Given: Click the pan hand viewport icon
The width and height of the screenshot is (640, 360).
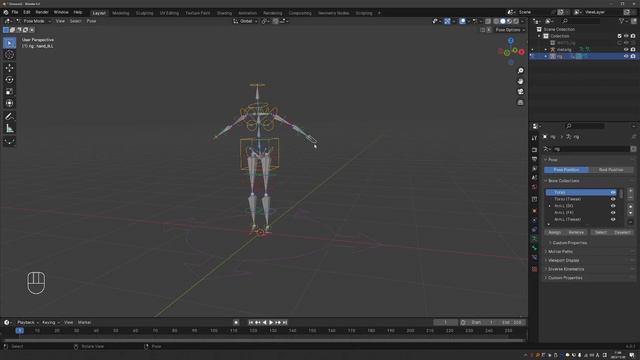Looking at the screenshot, I should pos(520,81).
